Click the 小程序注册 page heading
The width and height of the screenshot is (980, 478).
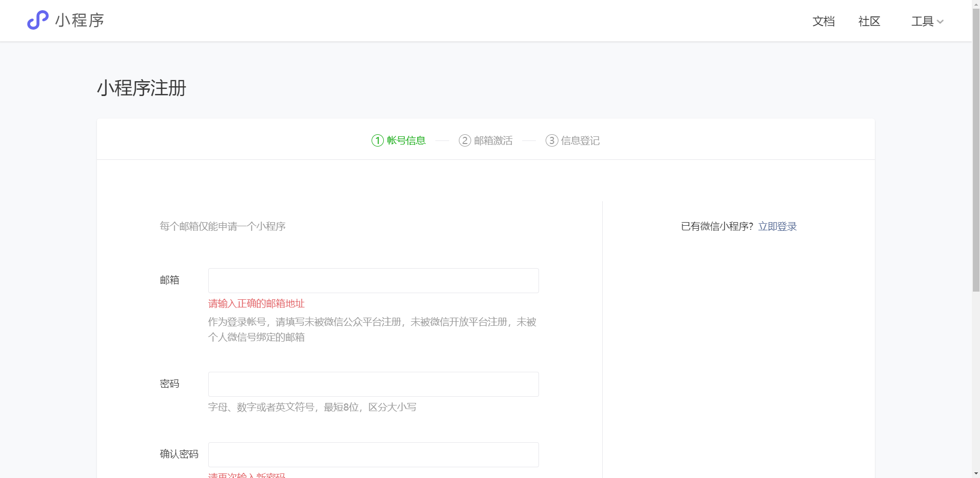tap(141, 88)
